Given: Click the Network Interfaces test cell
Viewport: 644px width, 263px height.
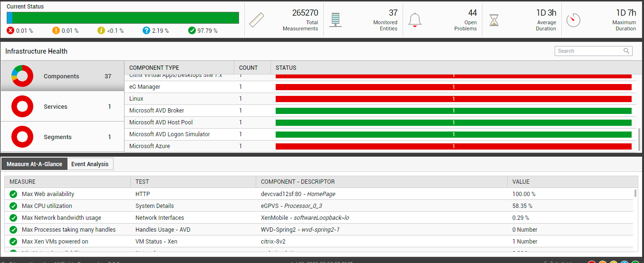Looking at the screenshot, I should (160, 218).
